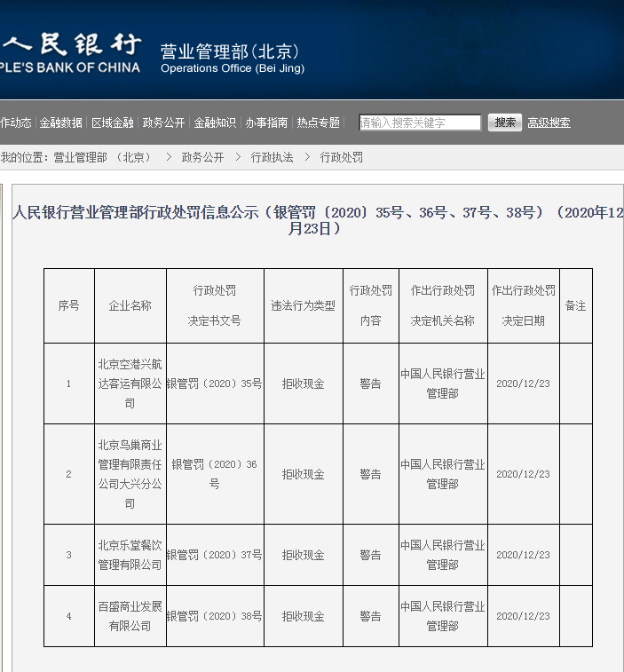Open the 区域金融 menu item
The image size is (624, 672).
point(113,123)
